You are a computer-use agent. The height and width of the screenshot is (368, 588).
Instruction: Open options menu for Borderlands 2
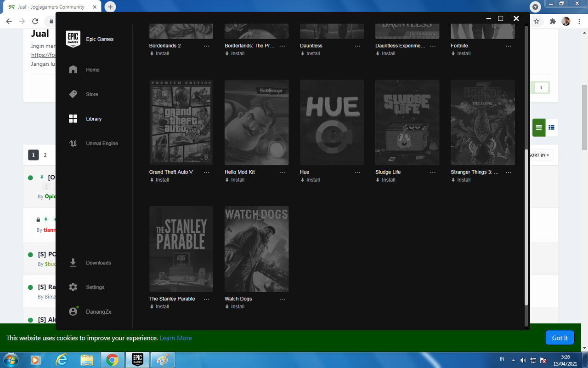tap(207, 46)
